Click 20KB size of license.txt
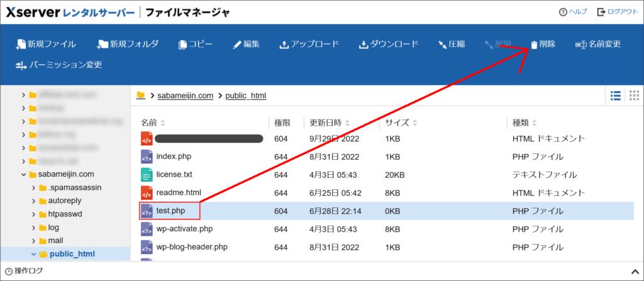Image resolution: width=644 pixels, height=281 pixels. coord(395,175)
